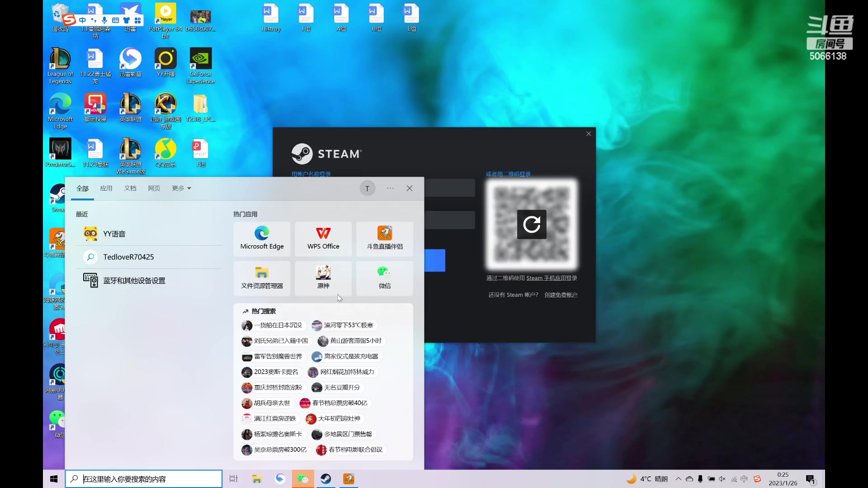Click the weather widget 4°C 晴朗
The width and height of the screenshot is (868, 488).
647,479
